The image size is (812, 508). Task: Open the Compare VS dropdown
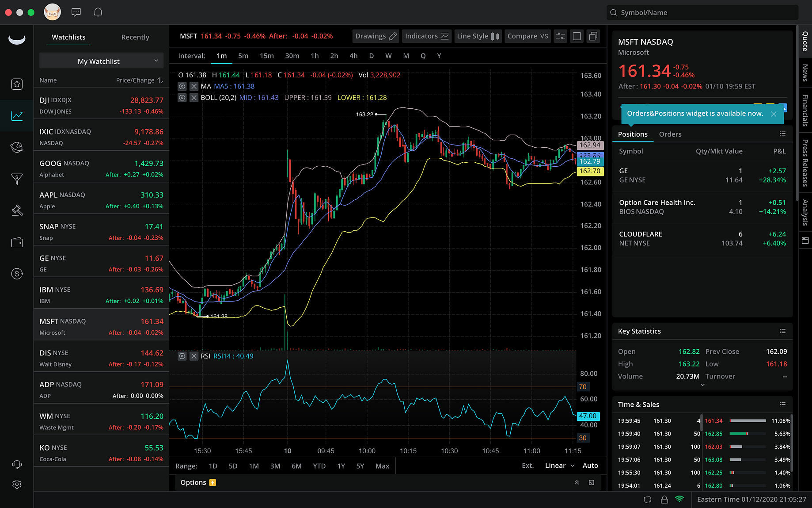click(x=527, y=36)
